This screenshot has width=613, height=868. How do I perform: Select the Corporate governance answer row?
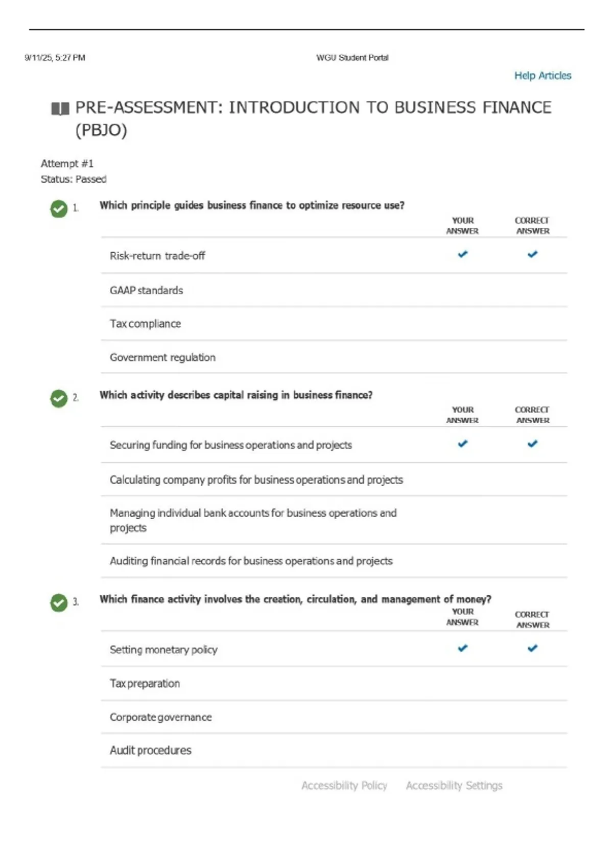pos(334,717)
